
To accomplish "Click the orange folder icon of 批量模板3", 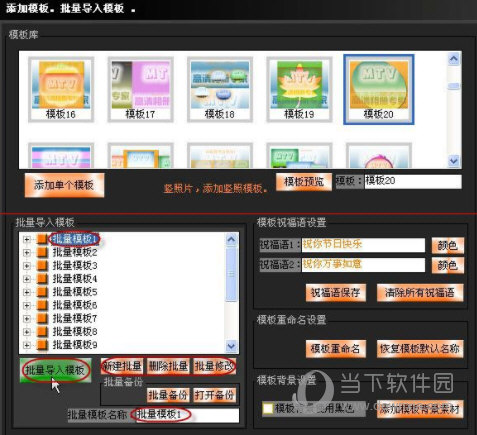I will [x=42, y=265].
